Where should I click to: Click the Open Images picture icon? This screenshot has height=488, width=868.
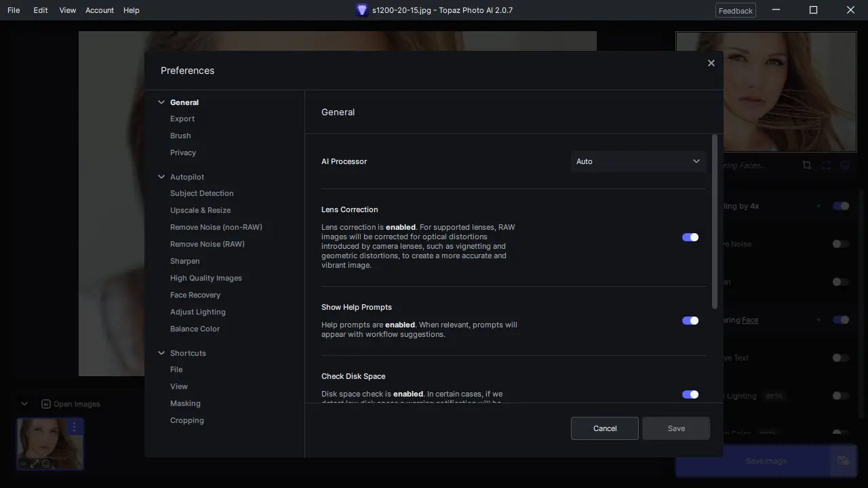coord(46,404)
